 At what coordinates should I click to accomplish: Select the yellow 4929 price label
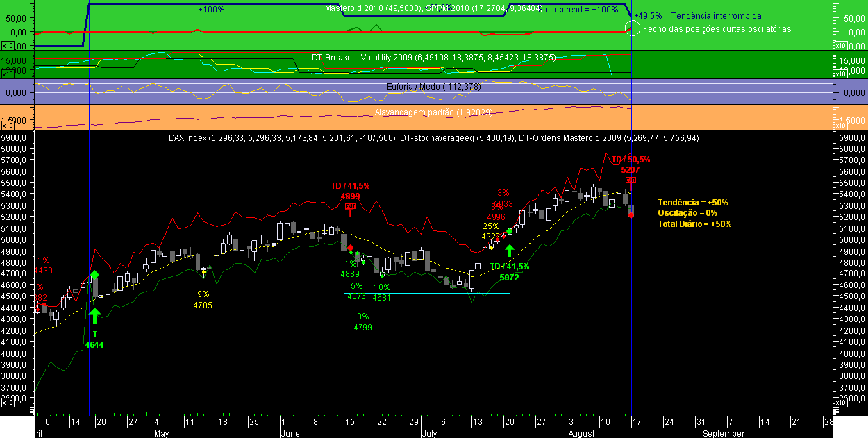pos(491,237)
